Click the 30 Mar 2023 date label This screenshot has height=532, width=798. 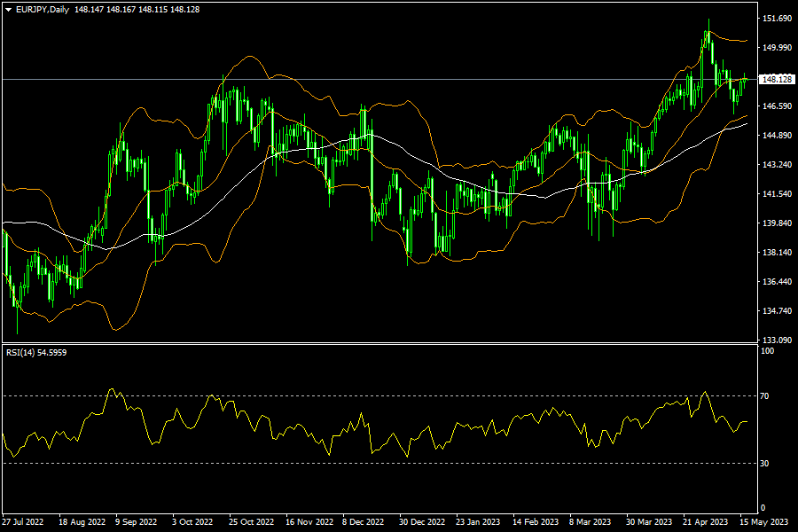coord(649,522)
